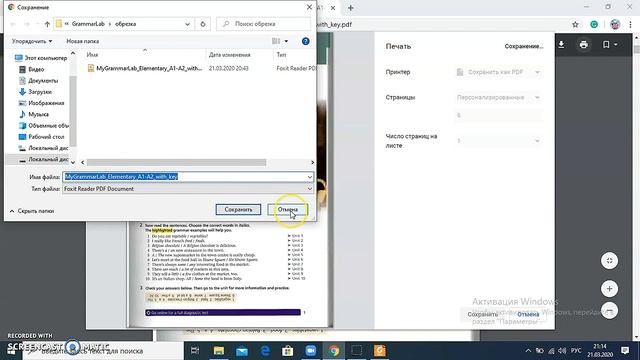Screen dimensions: 640x360
Task: Click the zoom in plus button
Action: coord(609,289)
